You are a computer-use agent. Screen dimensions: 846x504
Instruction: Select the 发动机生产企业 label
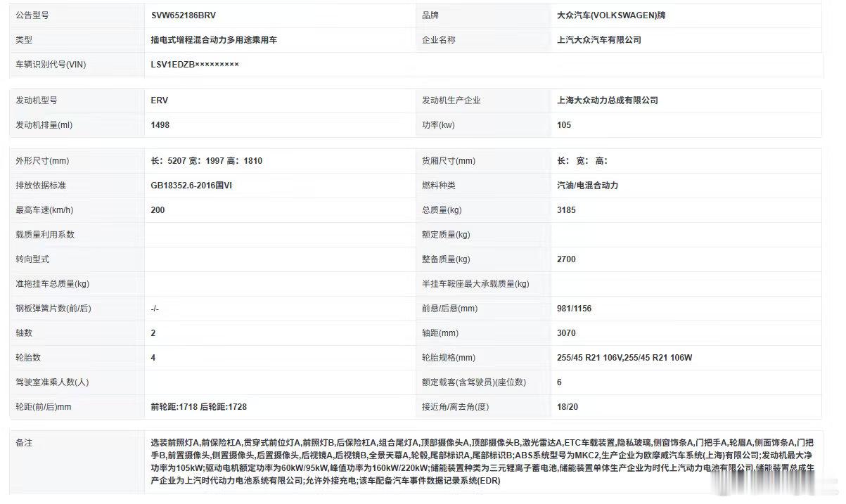(451, 101)
